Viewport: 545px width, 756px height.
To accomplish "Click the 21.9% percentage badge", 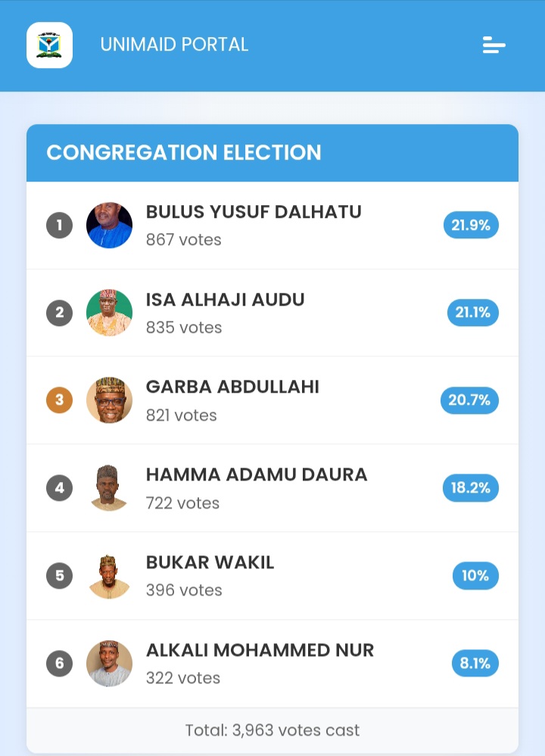I will [471, 226].
